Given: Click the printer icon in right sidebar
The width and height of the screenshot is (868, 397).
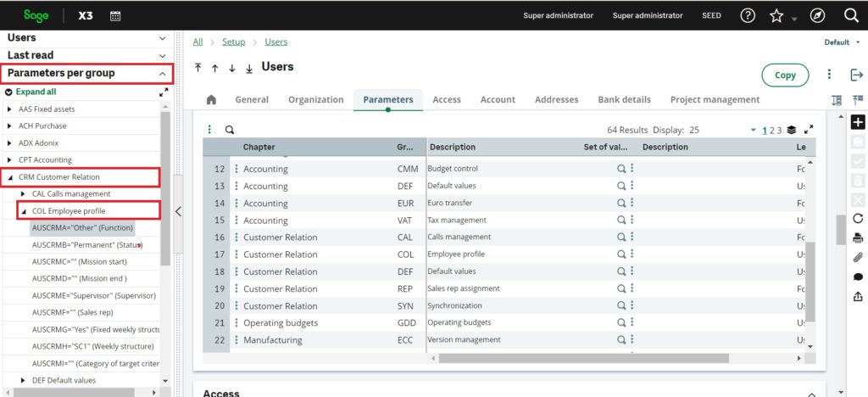Looking at the screenshot, I should click(858, 238).
